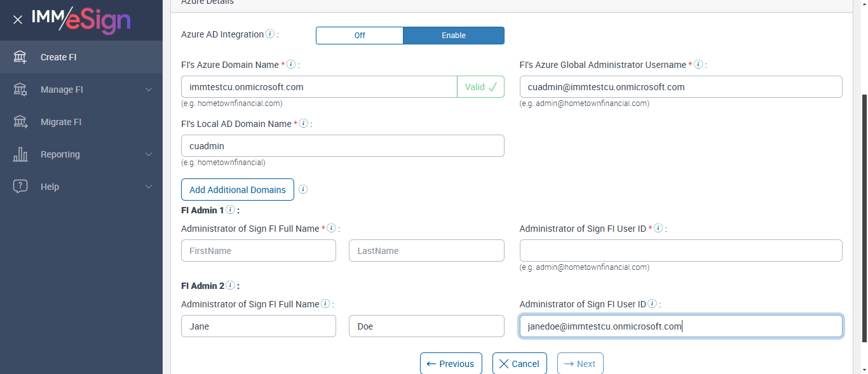The image size is (868, 374).
Task: Go to Migrate FI page
Action: (x=61, y=122)
